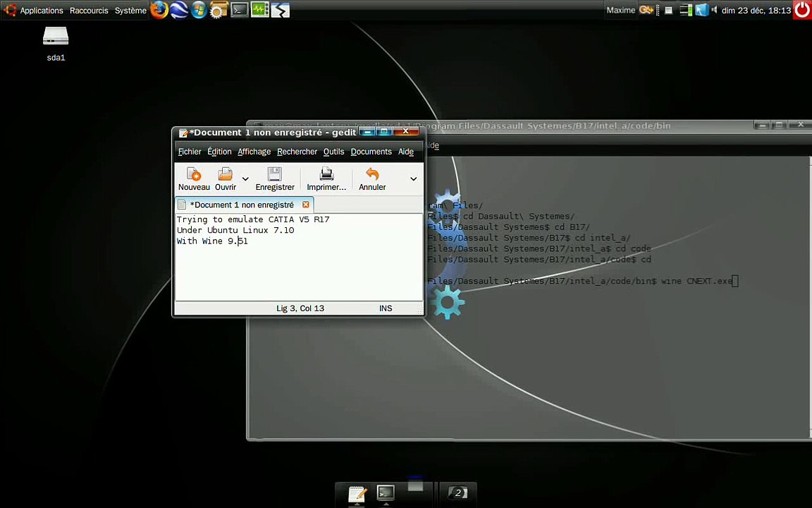Open the Applications menu
The width and height of the screenshot is (812, 508).
click(42, 11)
